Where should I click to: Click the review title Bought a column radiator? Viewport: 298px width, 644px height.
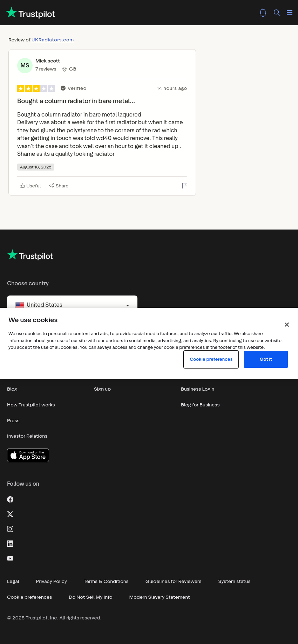pos(76,101)
